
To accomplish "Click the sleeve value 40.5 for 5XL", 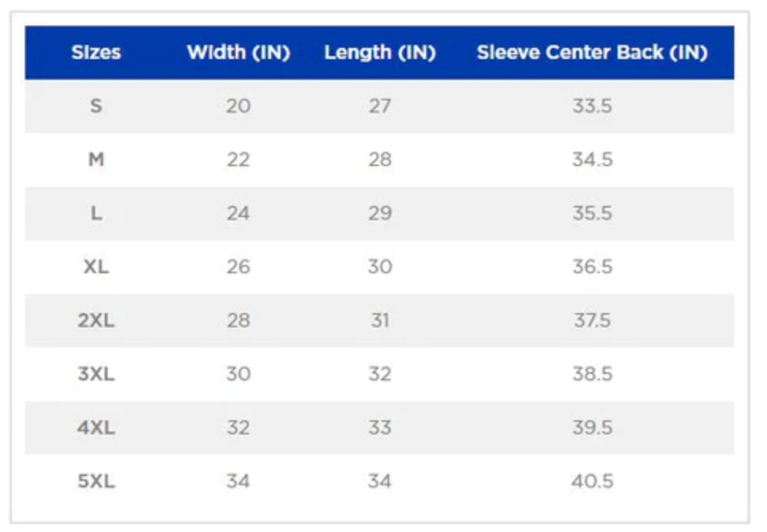I will (592, 481).
